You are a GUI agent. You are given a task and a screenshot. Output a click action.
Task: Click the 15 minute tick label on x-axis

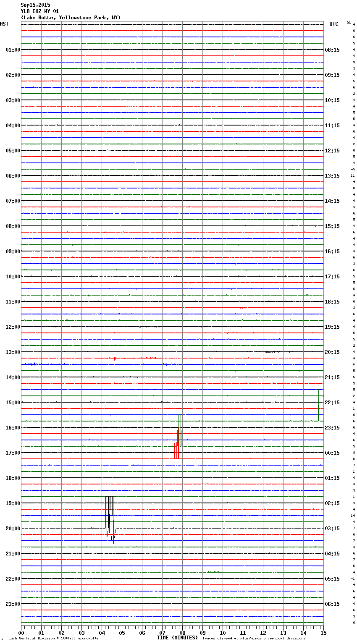tap(323, 633)
